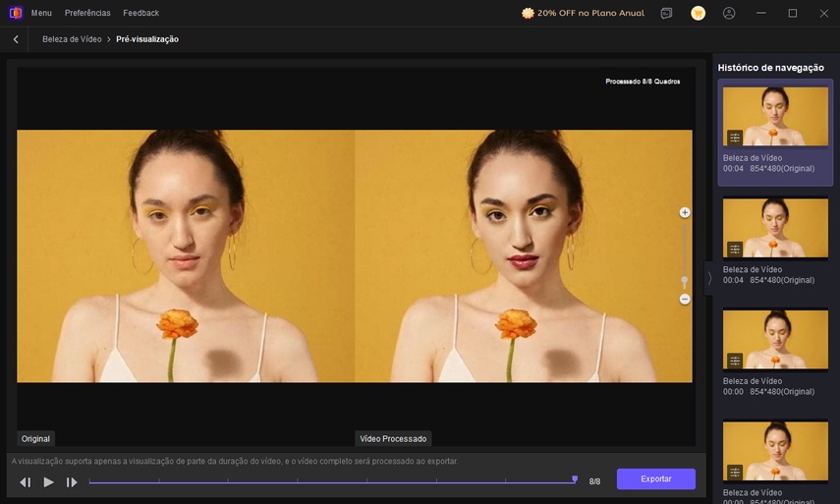Image resolution: width=840 pixels, height=504 pixels.
Task: Click the processed video preview image
Action: click(x=524, y=256)
